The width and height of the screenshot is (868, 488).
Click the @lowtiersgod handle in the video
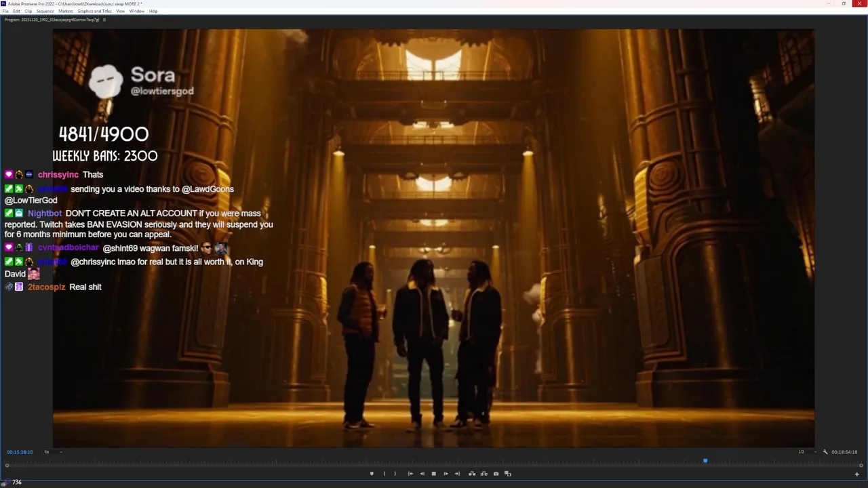coord(162,91)
